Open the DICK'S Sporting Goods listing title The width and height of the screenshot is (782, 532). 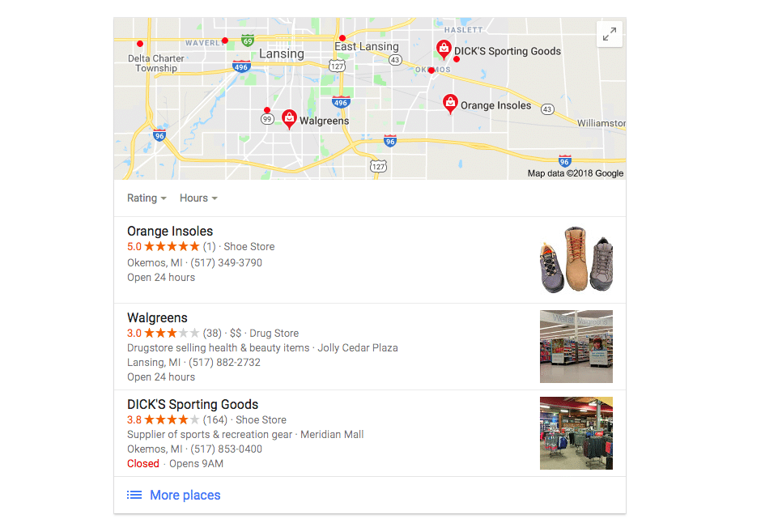193,404
